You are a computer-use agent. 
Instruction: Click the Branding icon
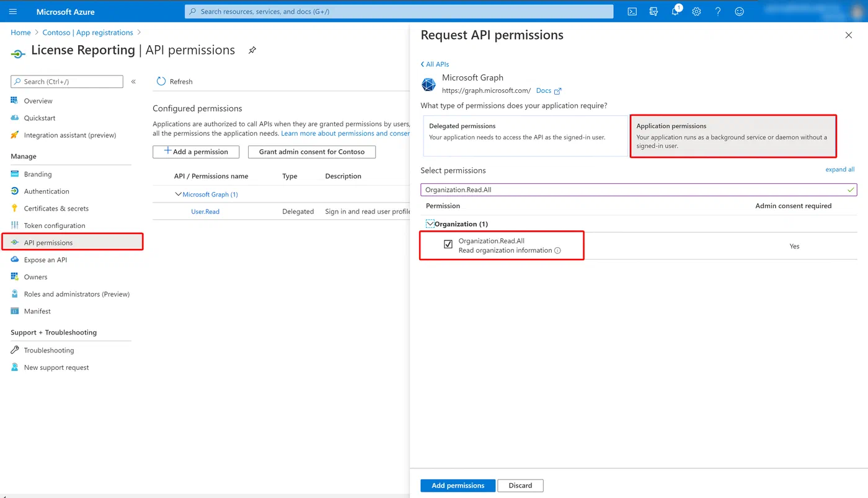pyautogui.click(x=14, y=174)
